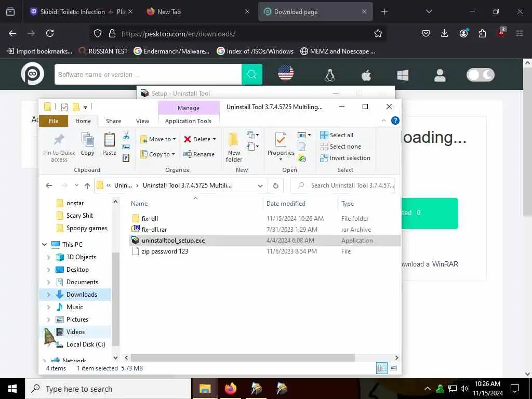Click the Rename button
The image size is (532, 399).
199,154
